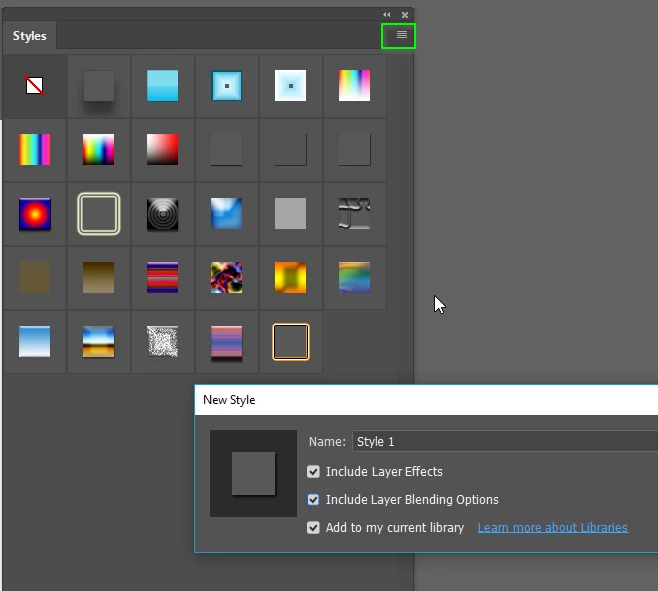Apply the orange-yellow glowing square style
The height and width of the screenshot is (591, 658).
tap(290, 278)
